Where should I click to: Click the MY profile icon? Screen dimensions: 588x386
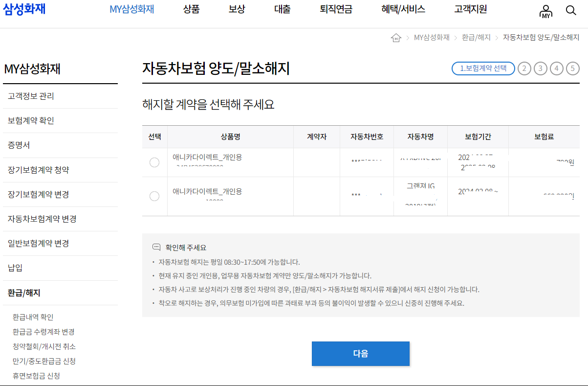point(545,11)
